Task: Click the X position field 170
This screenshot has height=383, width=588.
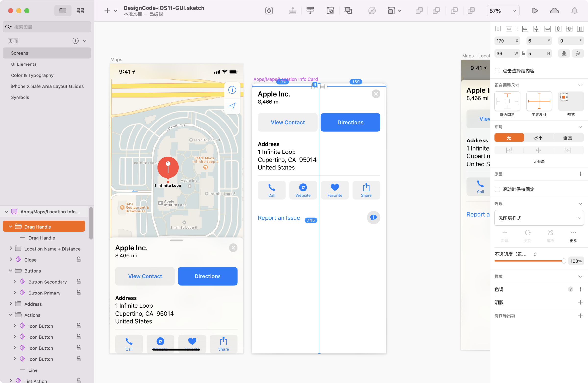Action: tap(507, 41)
